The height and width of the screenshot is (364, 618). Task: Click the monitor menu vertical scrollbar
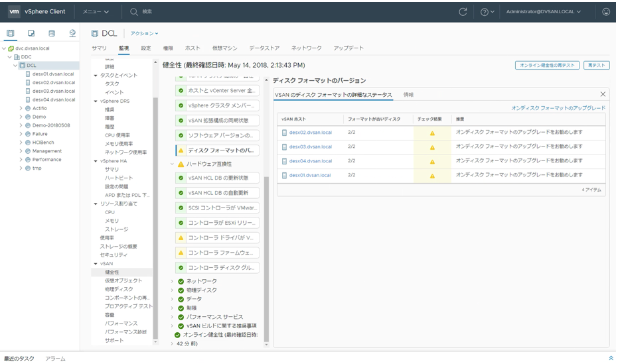pyautogui.click(x=155, y=217)
